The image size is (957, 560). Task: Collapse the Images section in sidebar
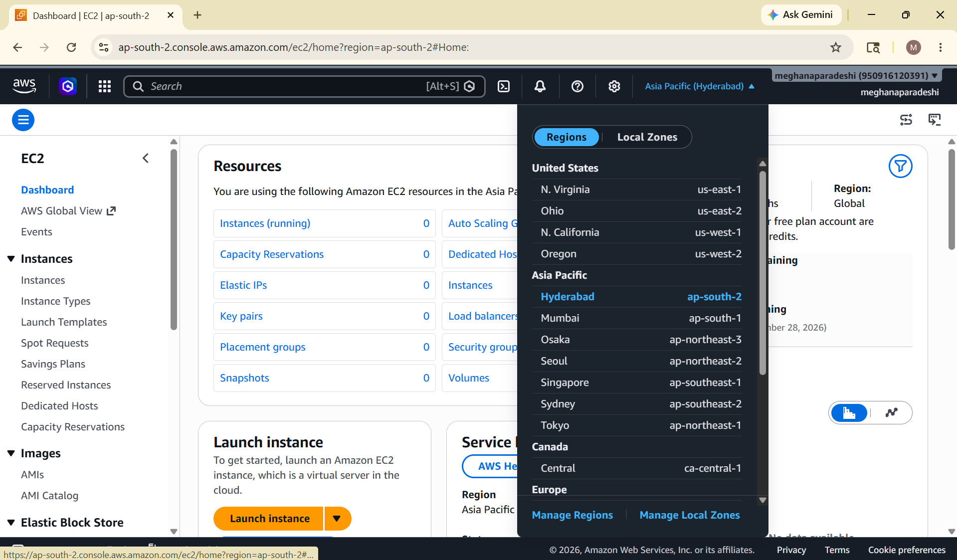coord(11,453)
